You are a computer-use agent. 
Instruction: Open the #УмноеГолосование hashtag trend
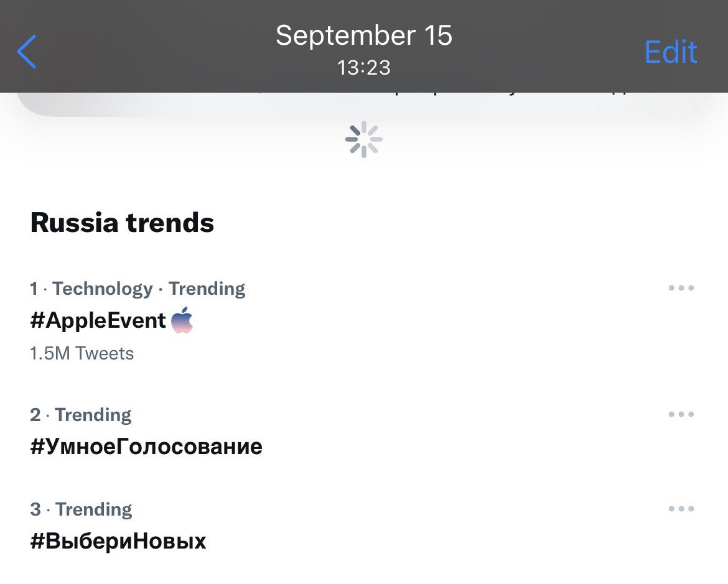(x=146, y=447)
